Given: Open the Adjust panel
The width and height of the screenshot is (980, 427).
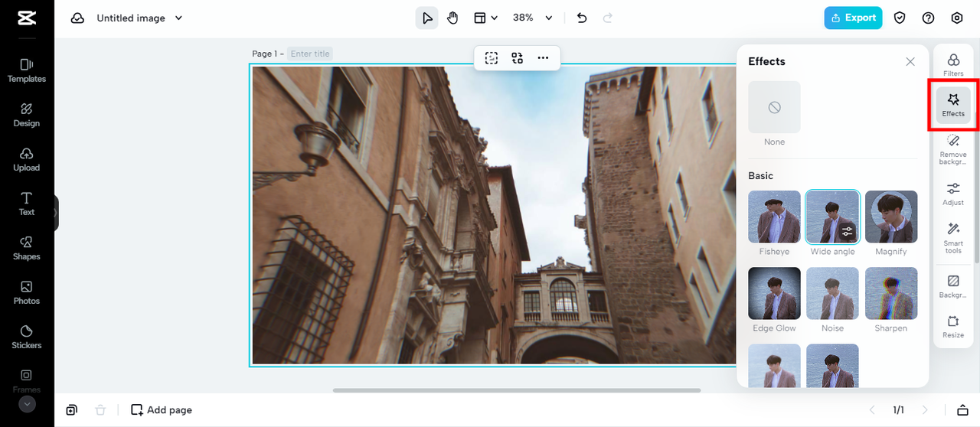Looking at the screenshot, I should [953, 194].
